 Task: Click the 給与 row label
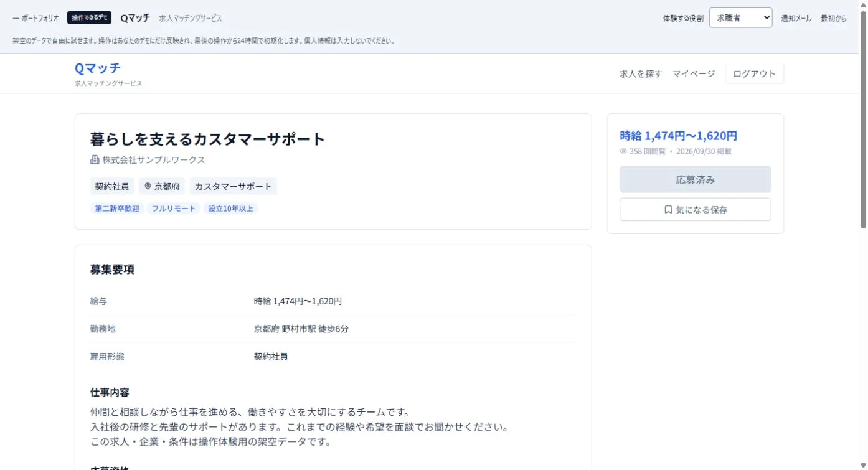[98, 301]
